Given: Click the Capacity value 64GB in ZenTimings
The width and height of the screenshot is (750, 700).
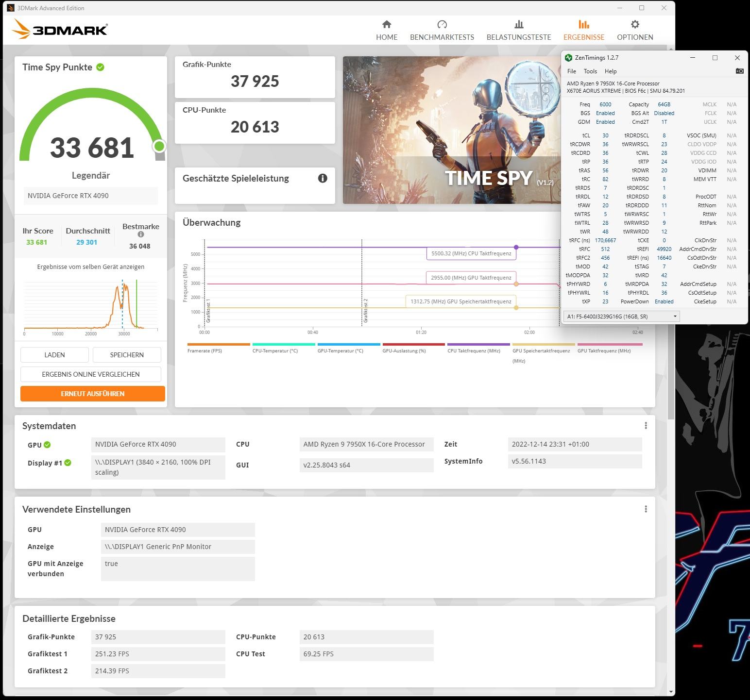Looking at the screenshot, I should pos(664,104).
